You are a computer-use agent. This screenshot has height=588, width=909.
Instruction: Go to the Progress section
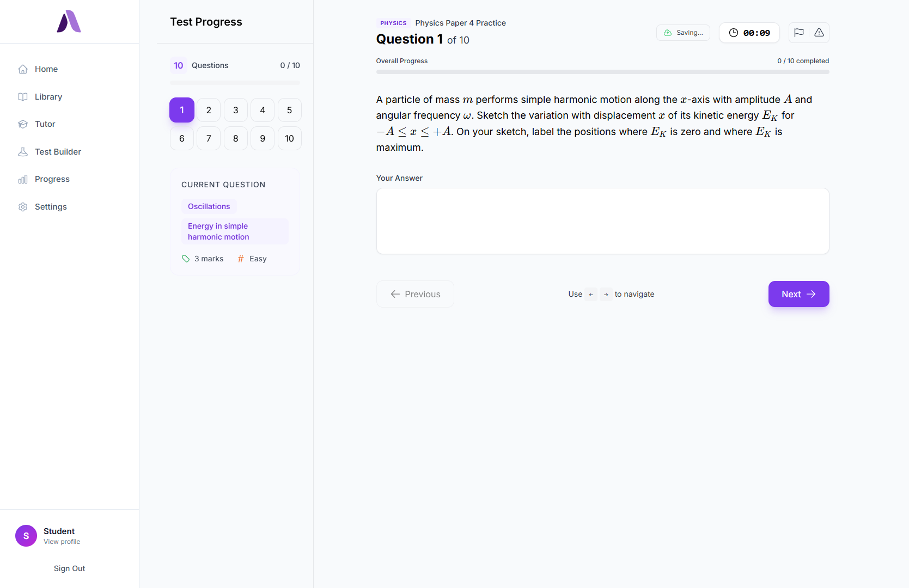52,179
